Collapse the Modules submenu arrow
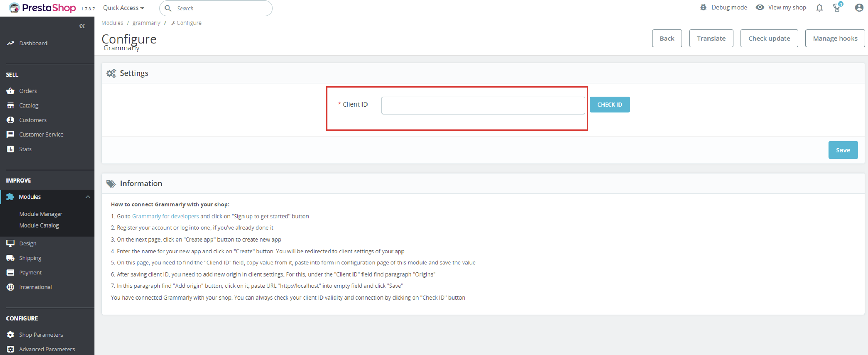The image size is (868, 355). click(88, 197)
